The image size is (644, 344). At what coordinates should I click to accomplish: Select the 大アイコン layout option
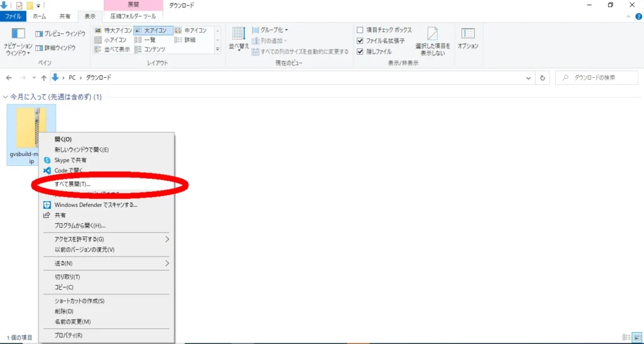click(x=153, y=30)
